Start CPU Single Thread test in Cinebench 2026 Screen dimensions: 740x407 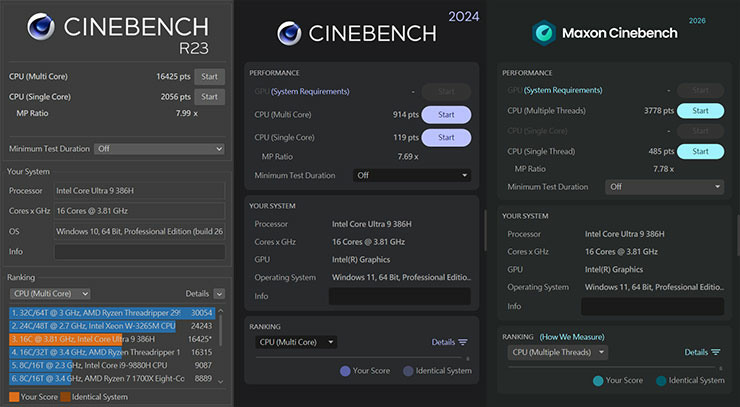coord(700,152)
